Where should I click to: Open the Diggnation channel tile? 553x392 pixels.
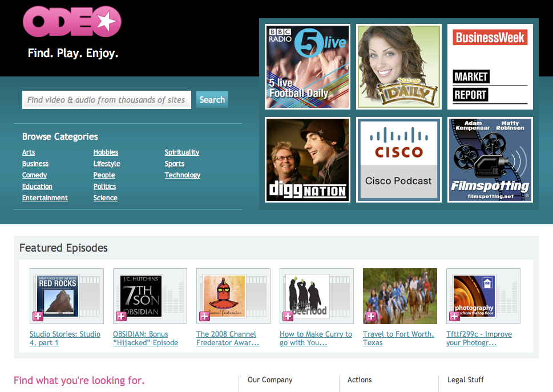tap(308, 160)
